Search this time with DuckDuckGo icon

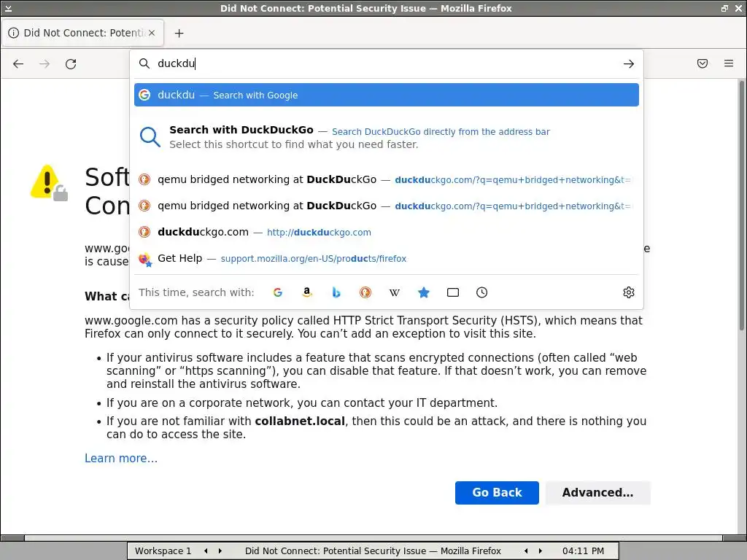pyautogui.click(x=365, y=292)
